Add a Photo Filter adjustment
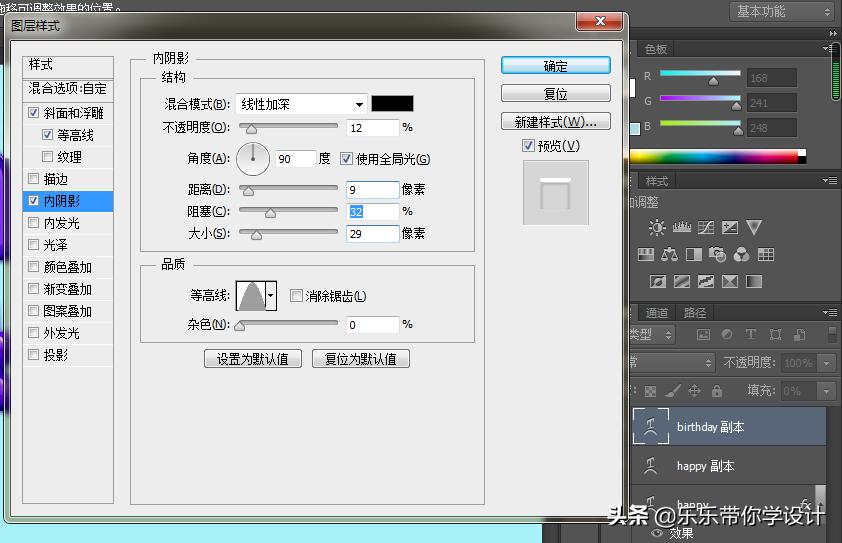The width and height of the screenshot is (842, 543). (x=717, y=255)
